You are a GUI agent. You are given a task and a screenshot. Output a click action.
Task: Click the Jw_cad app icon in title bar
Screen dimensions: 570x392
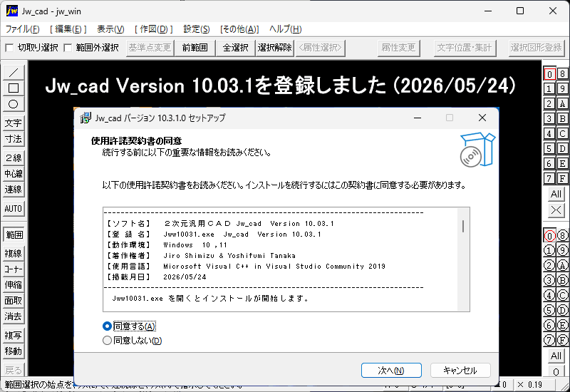pyautogui.click(x=11, y=11)
